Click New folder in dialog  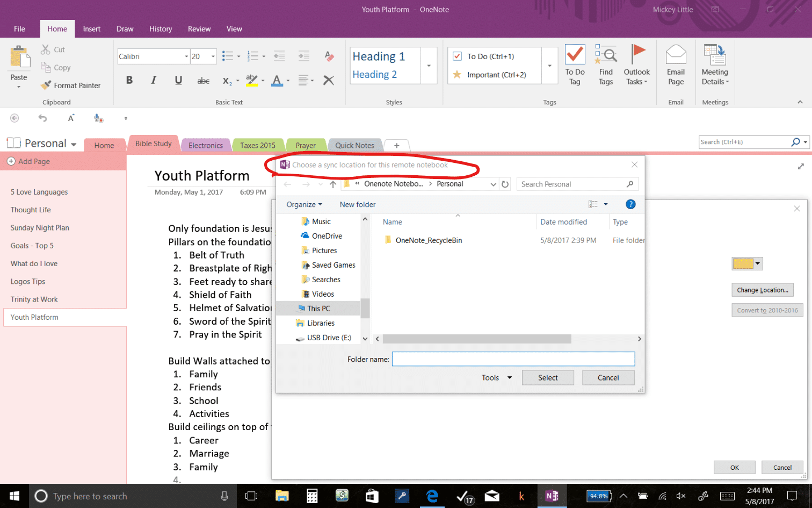tap(358, 204)
